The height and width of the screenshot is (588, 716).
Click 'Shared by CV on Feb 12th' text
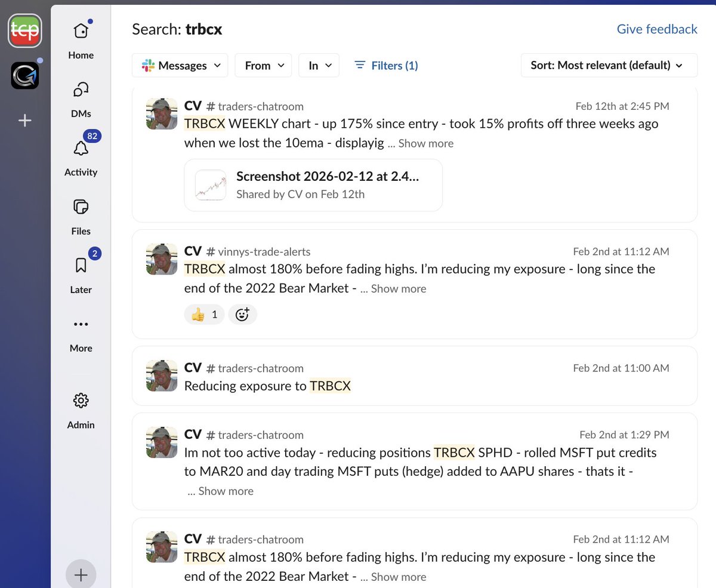tap(300, 194)
